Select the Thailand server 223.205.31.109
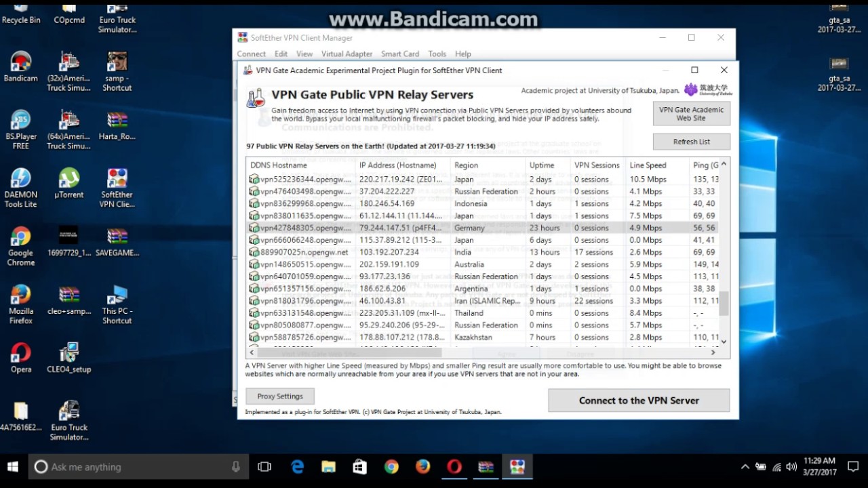 (482, 313)
